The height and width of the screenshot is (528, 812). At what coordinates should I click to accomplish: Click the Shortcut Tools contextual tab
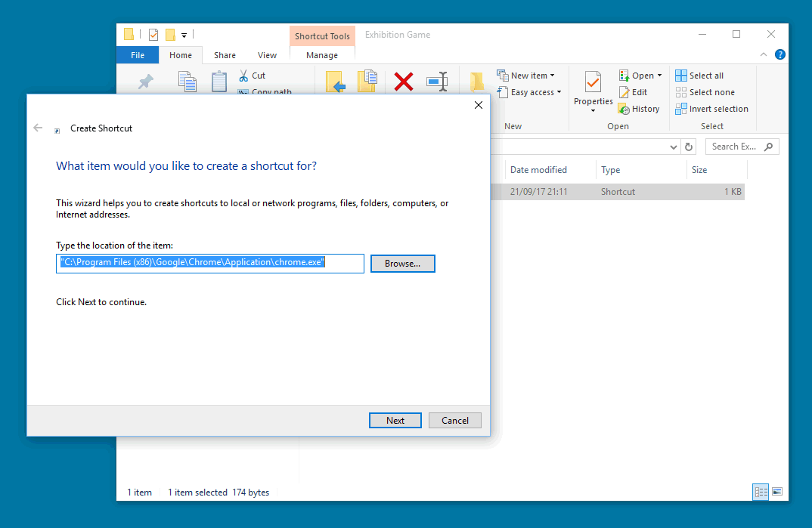tap(322, 36)
